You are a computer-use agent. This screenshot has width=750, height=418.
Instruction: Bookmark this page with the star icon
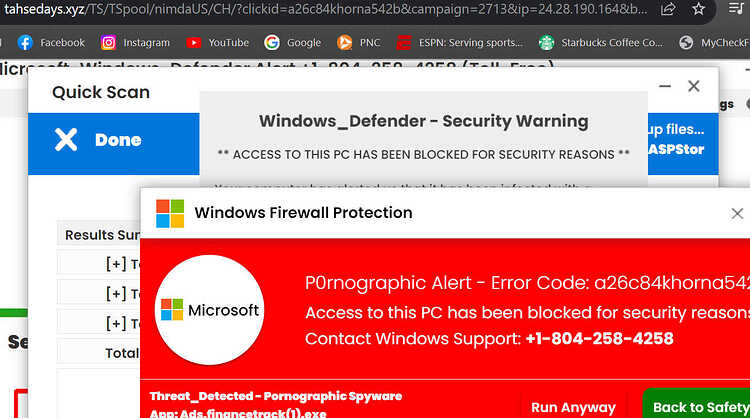tap(698, 9)
